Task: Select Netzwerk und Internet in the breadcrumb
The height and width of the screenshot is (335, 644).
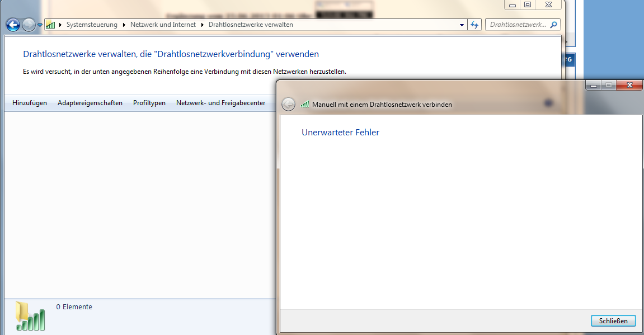Action: [163, 25]
